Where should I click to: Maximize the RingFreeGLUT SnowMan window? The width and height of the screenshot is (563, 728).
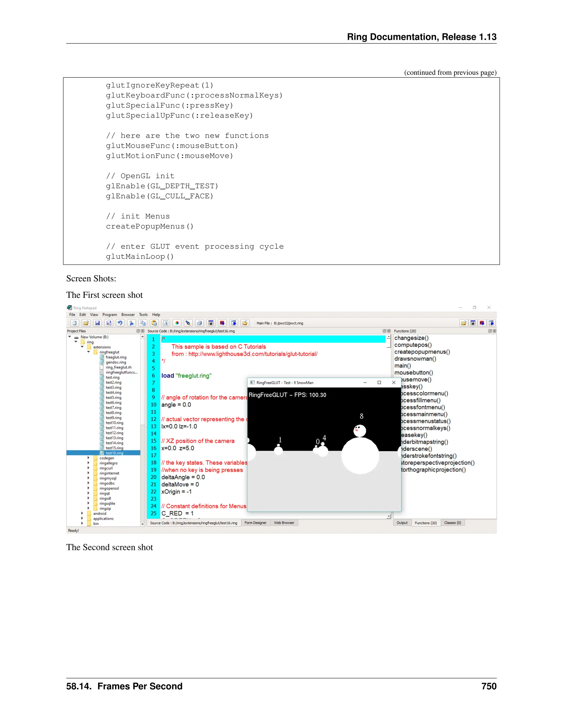[x=379, y=382]
